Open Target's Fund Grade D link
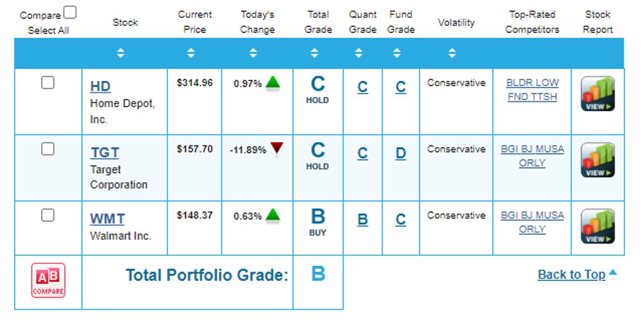Viewport: 644px width, 324px height. pos(401,153)
